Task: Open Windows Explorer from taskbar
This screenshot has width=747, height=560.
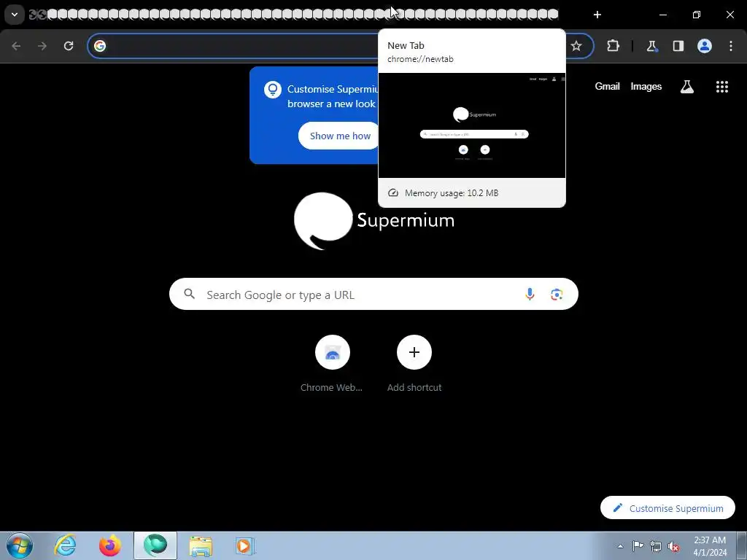Action: (201, 545)
